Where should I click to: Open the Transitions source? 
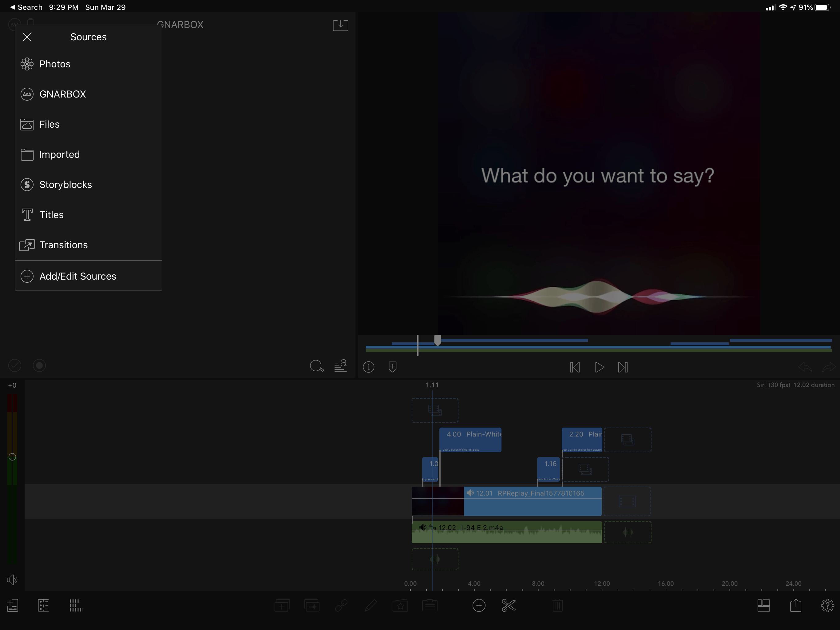pos(89,245)
